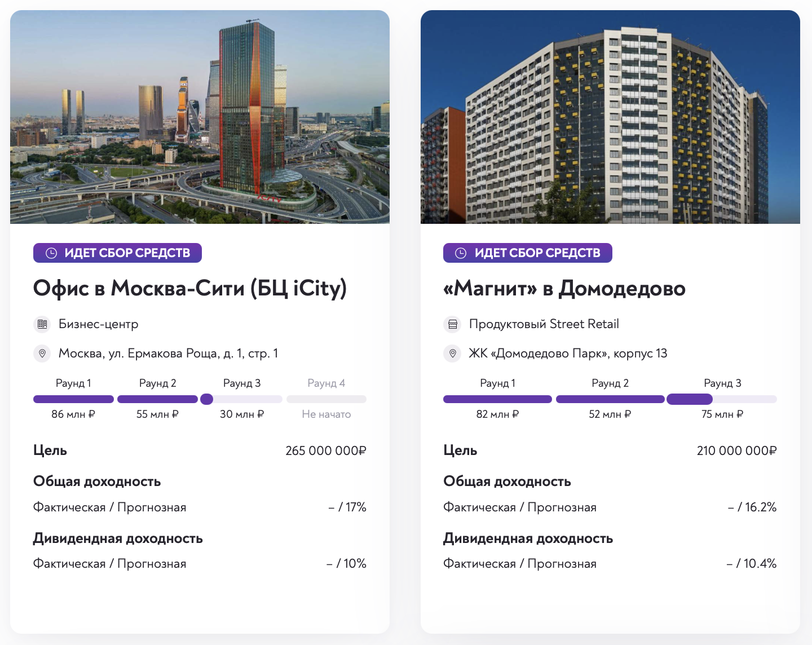Click the iCity Раунд 3 progress bar handle

click(207, 399)
